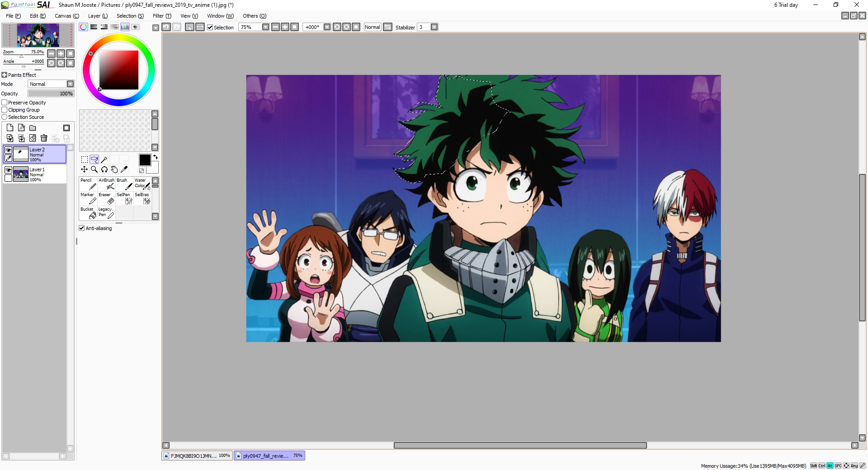Select the Eyedropper color picker tool
The width and height of the screenshot is (868, 470).
coord(124,169)
